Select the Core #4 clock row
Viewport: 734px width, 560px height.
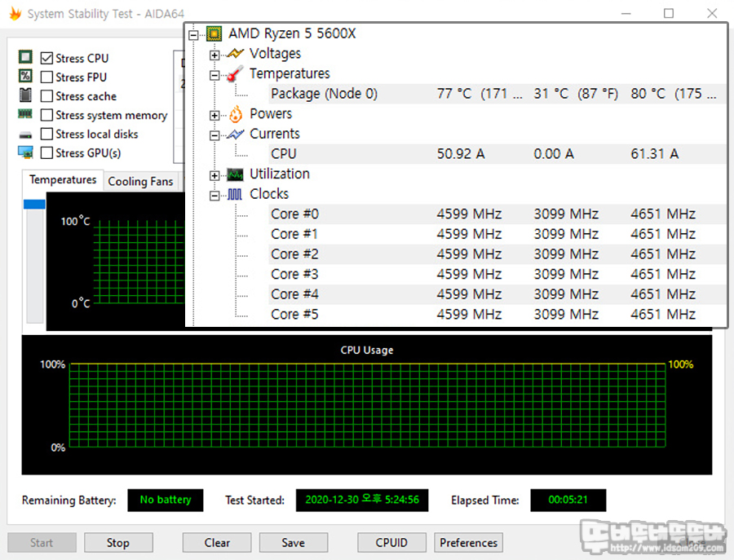(x=496, y=295)
